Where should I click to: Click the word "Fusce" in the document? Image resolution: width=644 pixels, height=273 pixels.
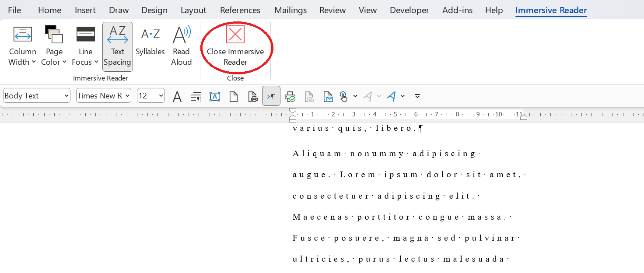click(309, 238)
